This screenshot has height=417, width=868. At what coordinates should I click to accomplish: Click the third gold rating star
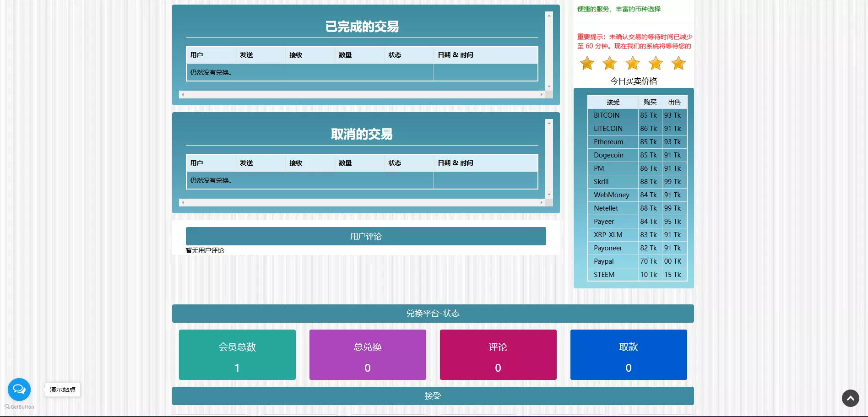[633, 63]
